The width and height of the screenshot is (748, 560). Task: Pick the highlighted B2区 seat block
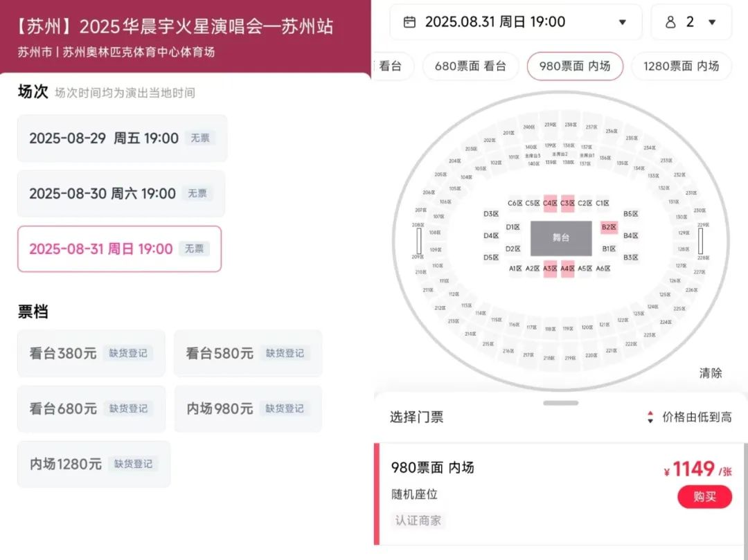click(609, 227)
